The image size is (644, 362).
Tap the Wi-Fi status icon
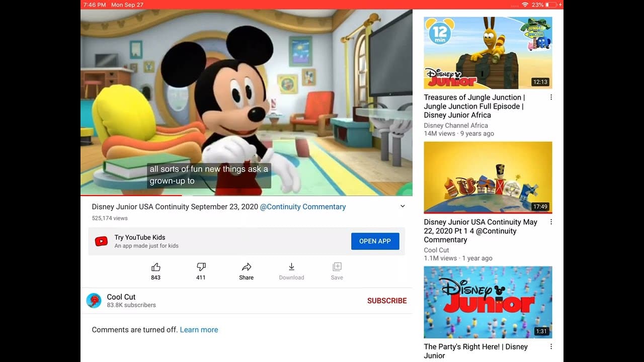point(525,5)
